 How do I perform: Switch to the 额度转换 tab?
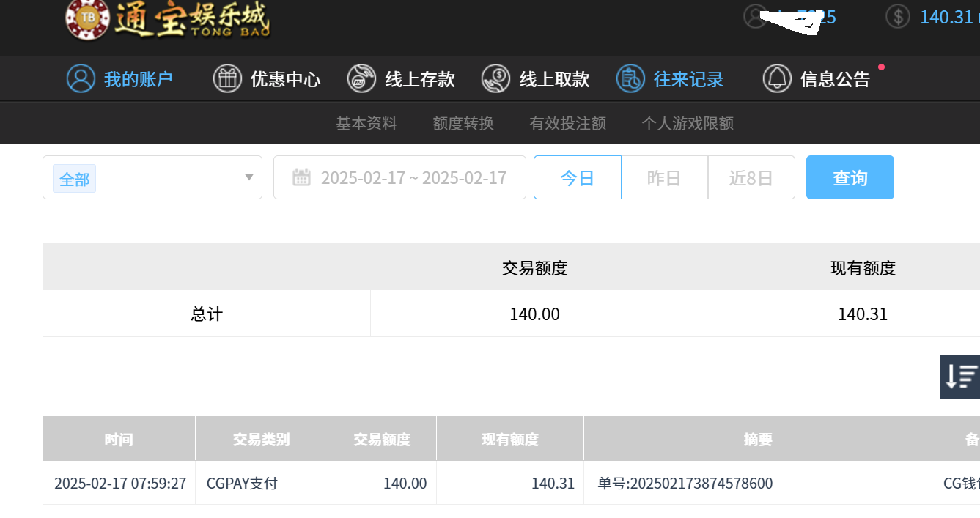463,123
